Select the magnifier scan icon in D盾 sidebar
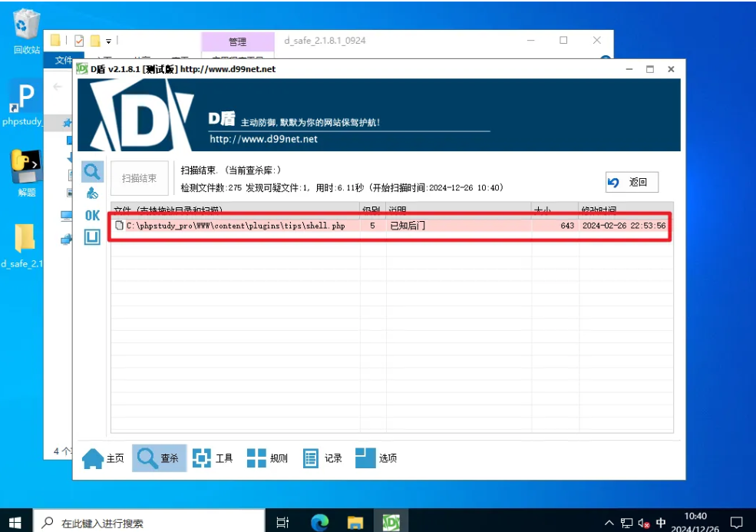This screenshot has height=532, width=756. point(92,172)
